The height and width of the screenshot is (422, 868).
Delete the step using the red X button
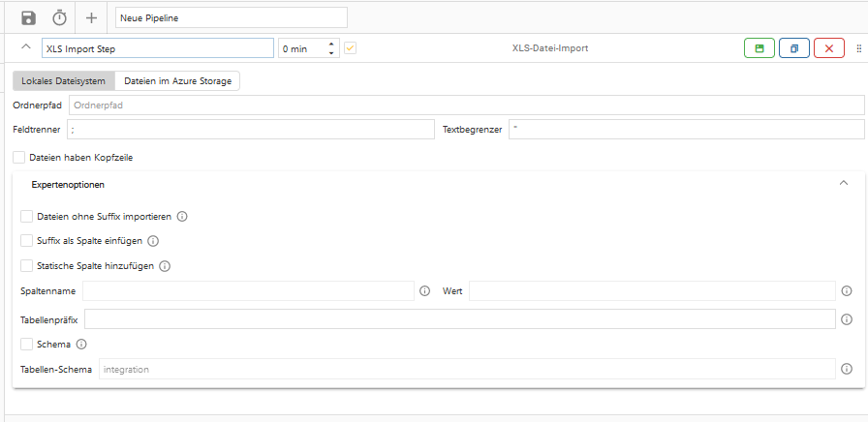829,48
